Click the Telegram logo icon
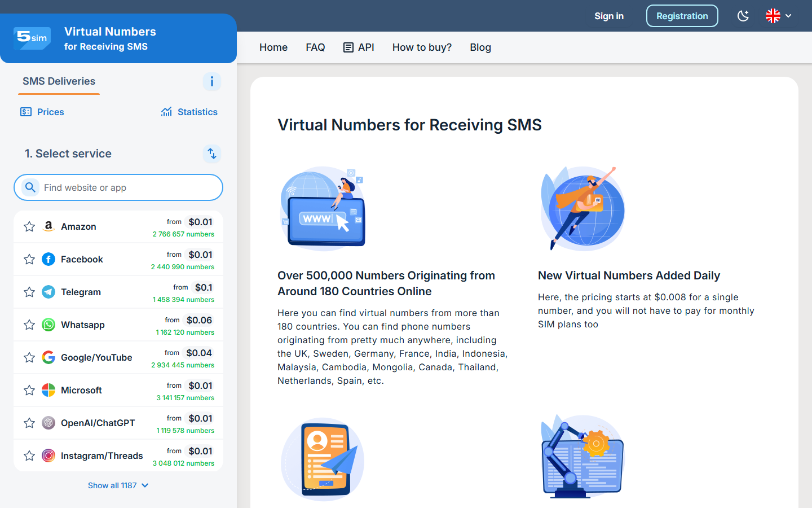The height and width of the screenshot is (508, 812). (48, 292)
